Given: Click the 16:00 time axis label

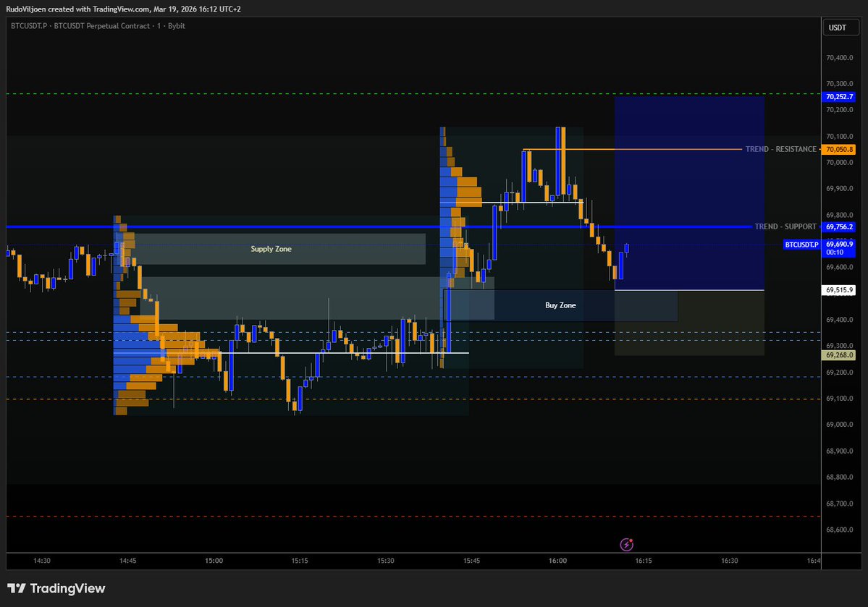Looking at the screenshot, I should pos(557,561).
